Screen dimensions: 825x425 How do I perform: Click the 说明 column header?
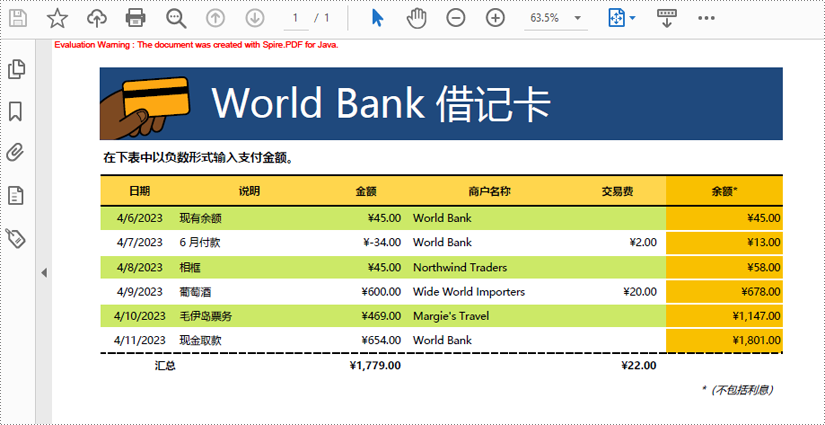point(249,191)
